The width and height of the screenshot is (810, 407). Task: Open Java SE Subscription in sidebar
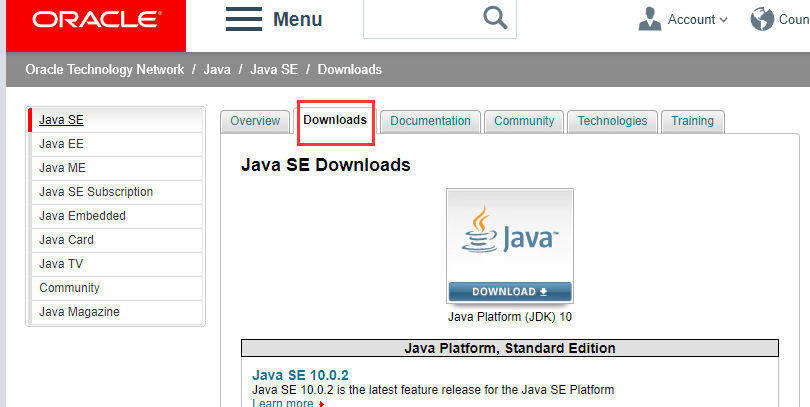click(x=116, y=192)
